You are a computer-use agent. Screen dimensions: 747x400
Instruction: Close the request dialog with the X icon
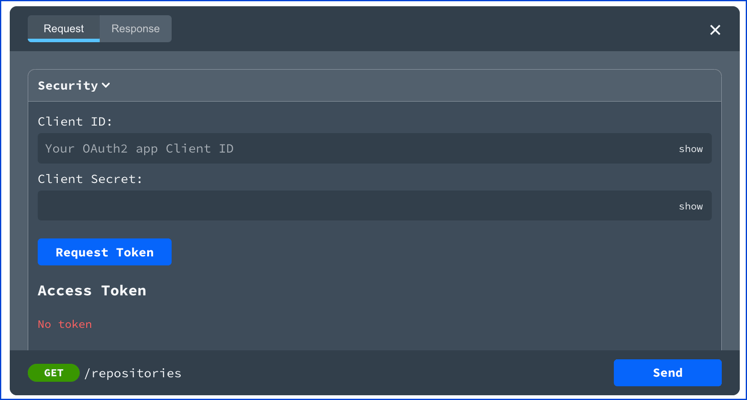pyautogui.click(x=715, y=30)
